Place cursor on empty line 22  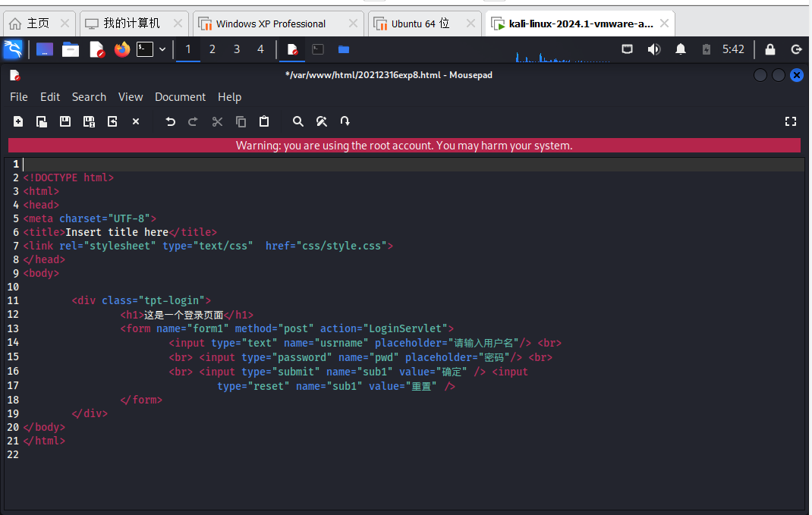(x=152, y=455)
